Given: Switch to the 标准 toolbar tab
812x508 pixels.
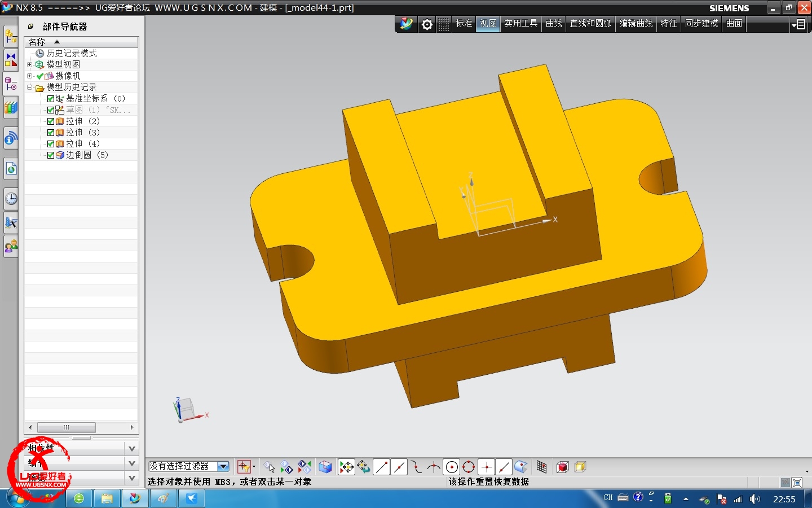Looking at the screenshot, I should click(x=464, y=24).
